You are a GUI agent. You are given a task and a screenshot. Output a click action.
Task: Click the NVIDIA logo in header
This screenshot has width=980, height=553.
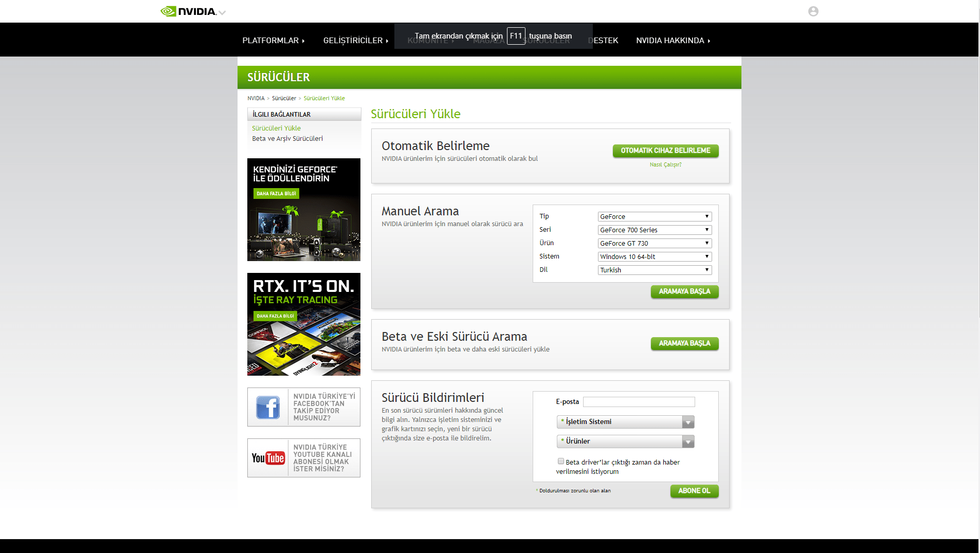188,11
